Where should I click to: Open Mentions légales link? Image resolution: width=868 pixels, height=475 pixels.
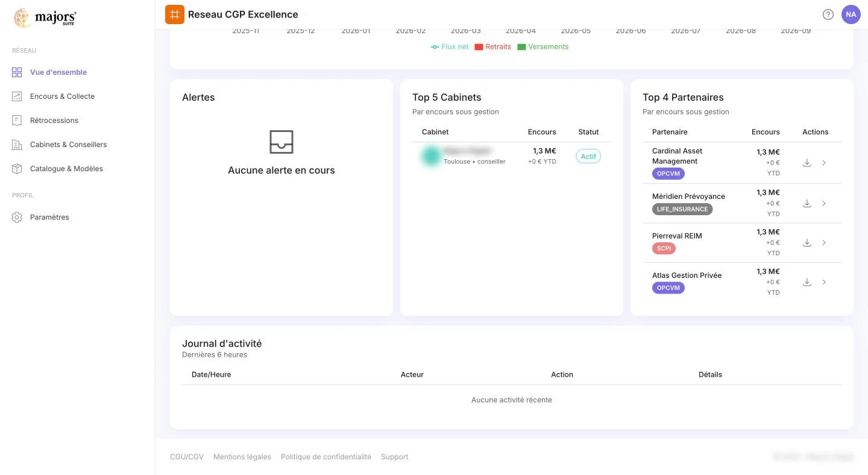point(242,457)
